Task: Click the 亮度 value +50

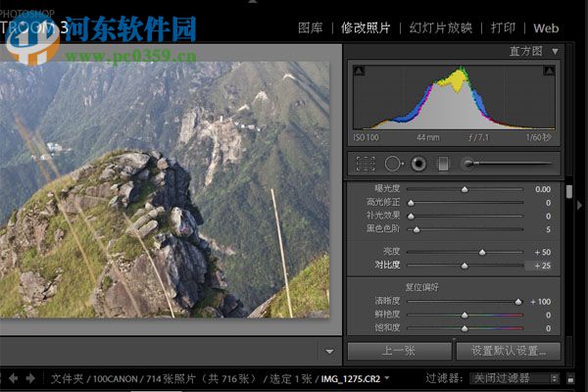Action: click(542, 252)
